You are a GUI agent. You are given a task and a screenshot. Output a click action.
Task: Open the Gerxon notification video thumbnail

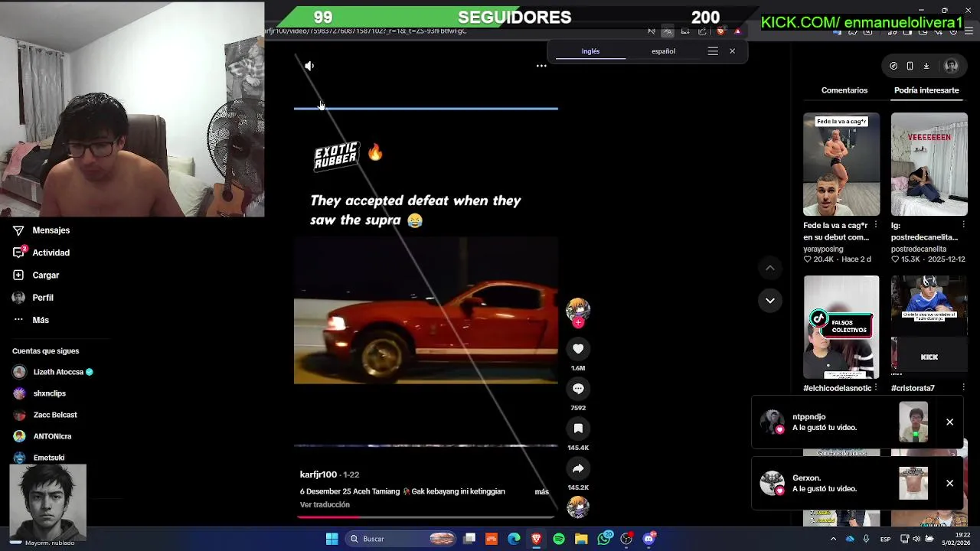pyautogui.click(x=913, y=484)
